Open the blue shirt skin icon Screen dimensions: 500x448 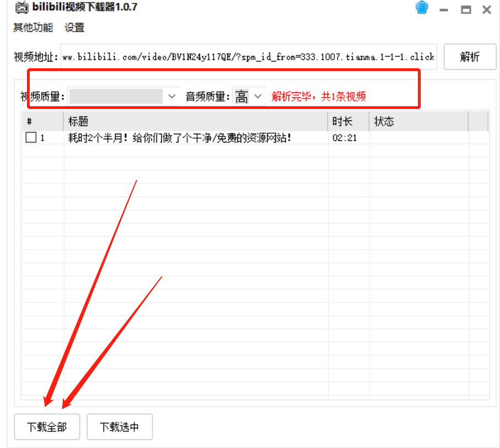(x=422, y=7)
